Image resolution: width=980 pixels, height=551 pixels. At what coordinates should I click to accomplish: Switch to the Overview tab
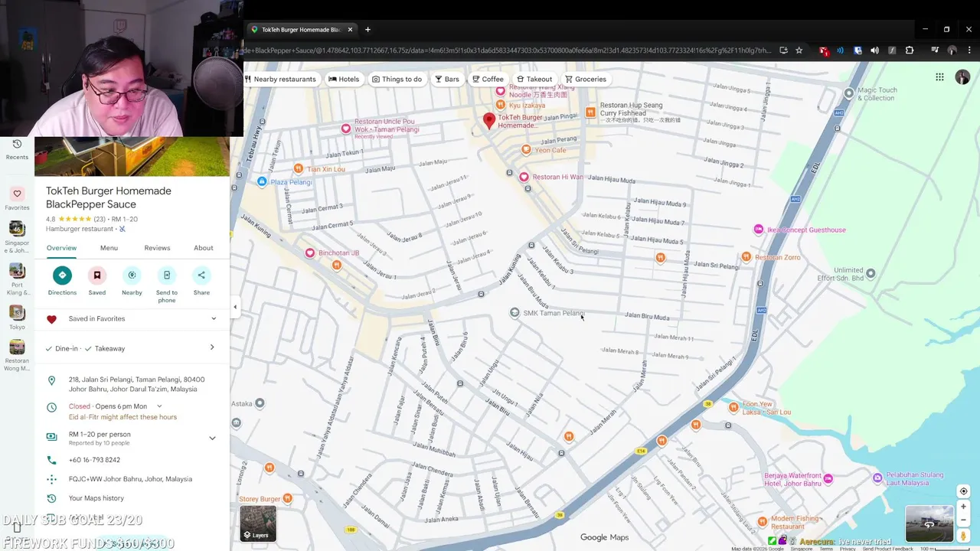(61, 248)
